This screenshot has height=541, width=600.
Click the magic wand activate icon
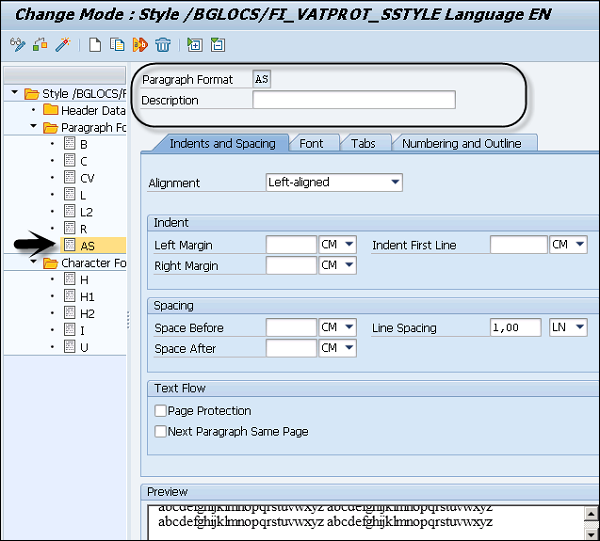[x=63, y=45]
